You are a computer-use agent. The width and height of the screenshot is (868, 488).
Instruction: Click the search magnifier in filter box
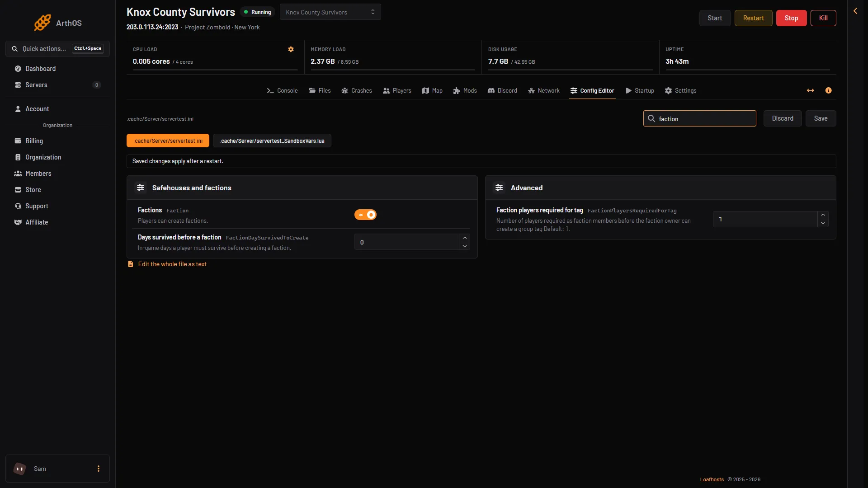[651, 118]
